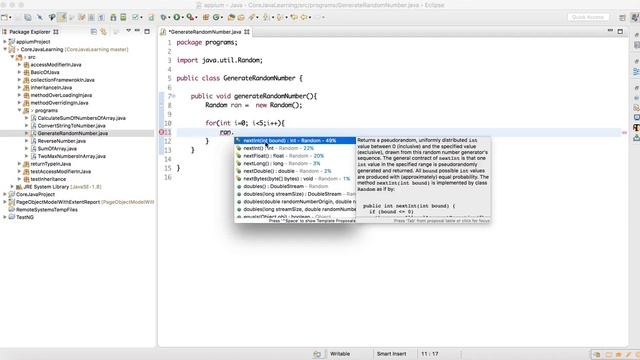Viewport: 640px width, 360px height.
Task: Maximize the editor area
Action: point(620,31)
